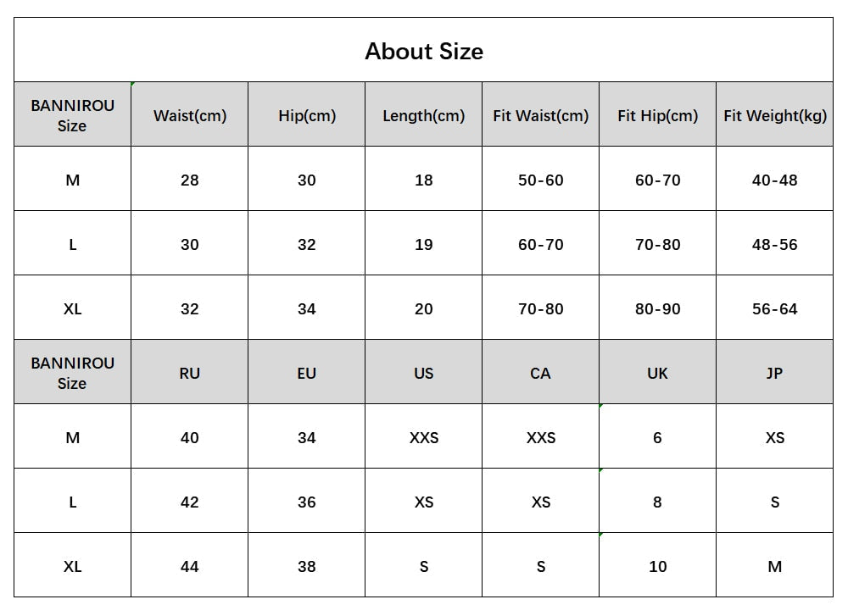Select the US header cell
The image size is (848, 616).
point(424,373)
